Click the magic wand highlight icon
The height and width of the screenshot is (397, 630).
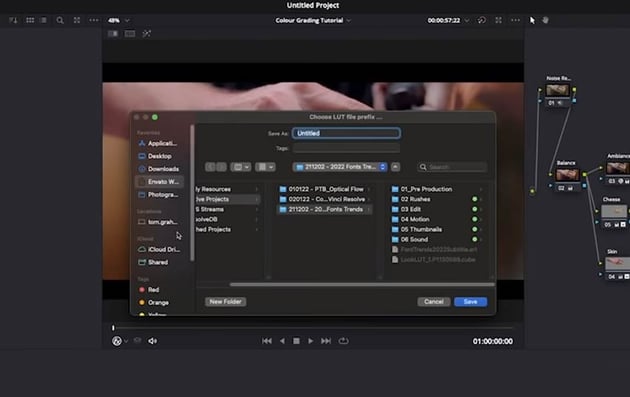147,34
